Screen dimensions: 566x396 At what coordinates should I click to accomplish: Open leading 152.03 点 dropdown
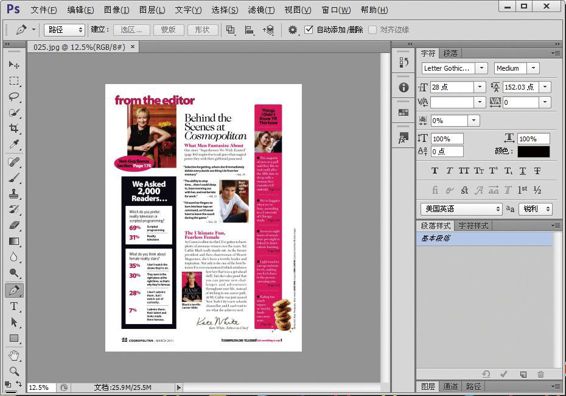(545, 87)
